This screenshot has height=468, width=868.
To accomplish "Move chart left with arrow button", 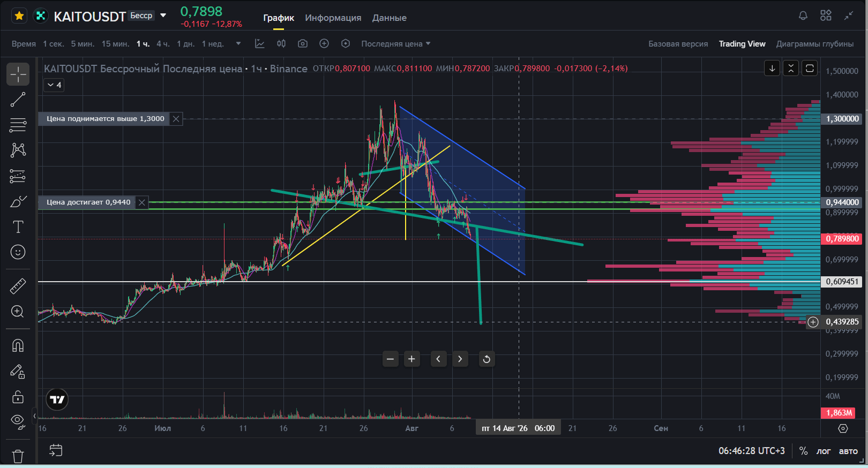I will click(438, 359).
